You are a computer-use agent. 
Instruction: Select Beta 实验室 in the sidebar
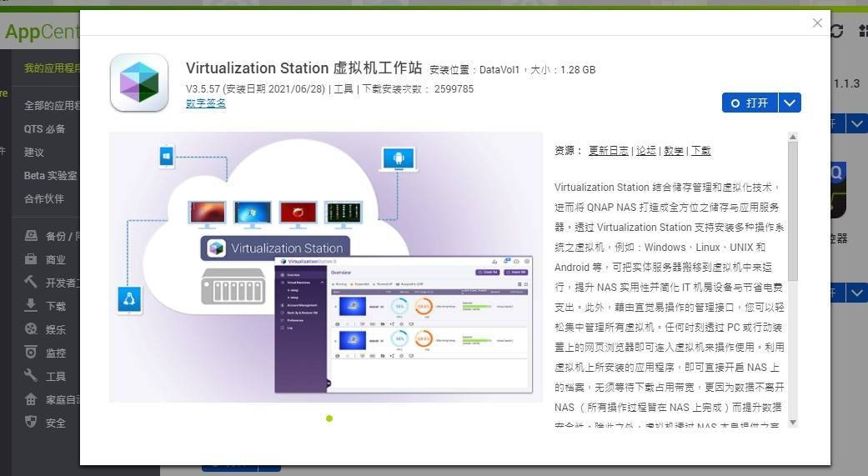[50, 176]
